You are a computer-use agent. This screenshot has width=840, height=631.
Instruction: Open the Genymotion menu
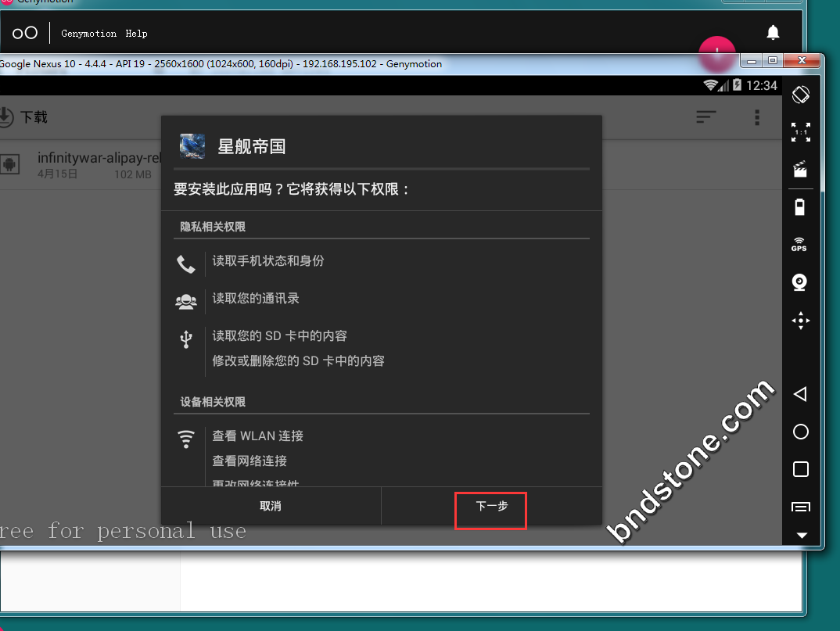coord(88,34)
